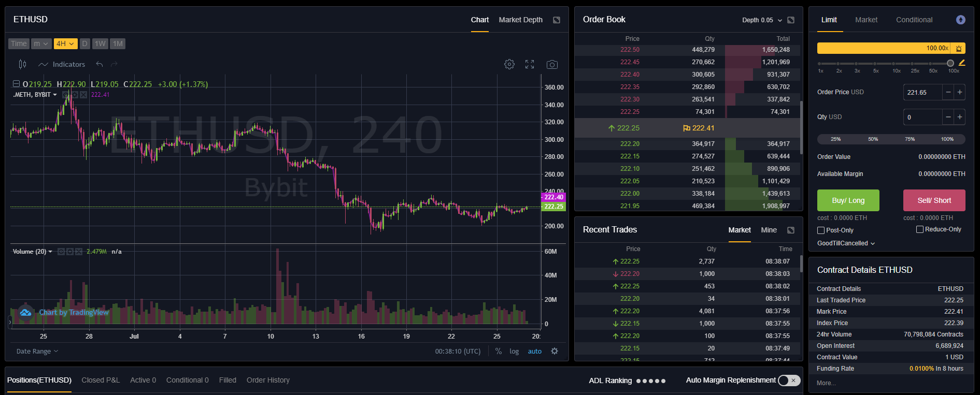Switch the chart to fullscreen mode
The height and width of the screenshot is (395, 980).
pyautogui.click(x=530, y=64)
